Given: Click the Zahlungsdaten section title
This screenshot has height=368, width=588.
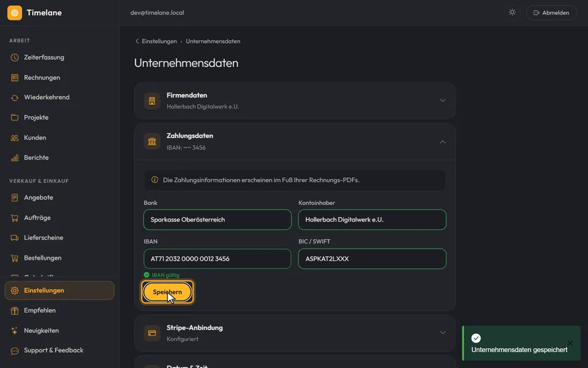Looking at the screenshot, I should click(x=190, y=136).
